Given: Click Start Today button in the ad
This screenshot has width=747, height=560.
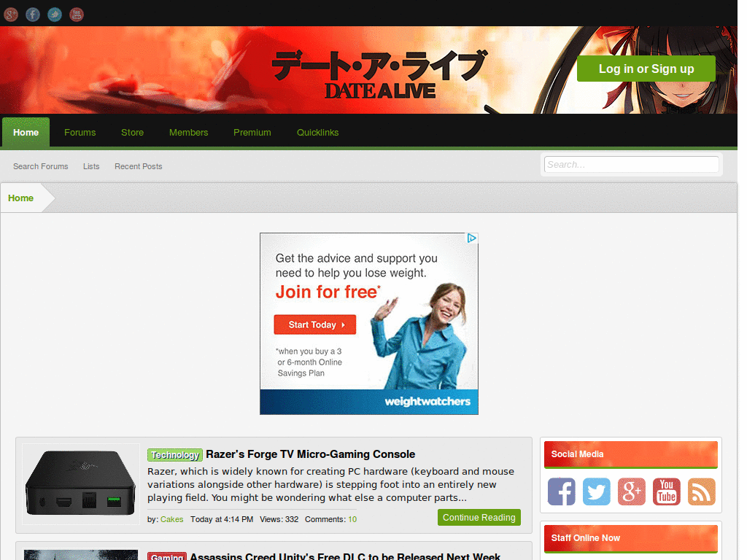Looking at the screenshot, I should 315,324.
